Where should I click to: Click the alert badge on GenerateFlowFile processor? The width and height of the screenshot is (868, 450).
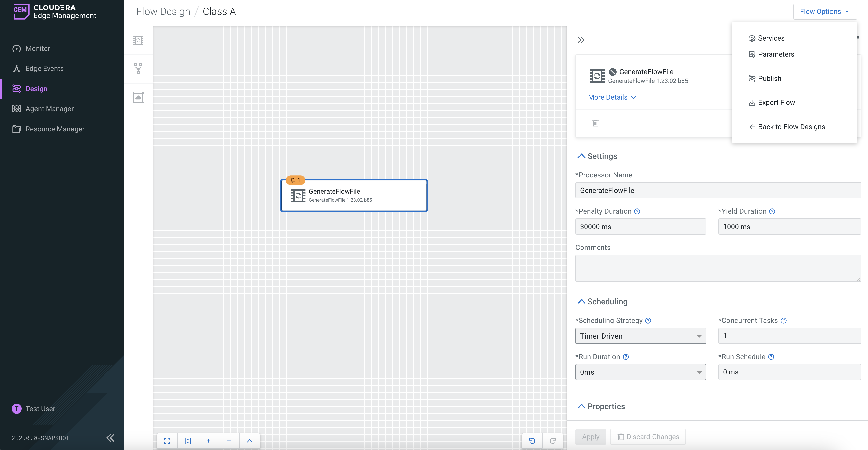[x=295, y=180]
